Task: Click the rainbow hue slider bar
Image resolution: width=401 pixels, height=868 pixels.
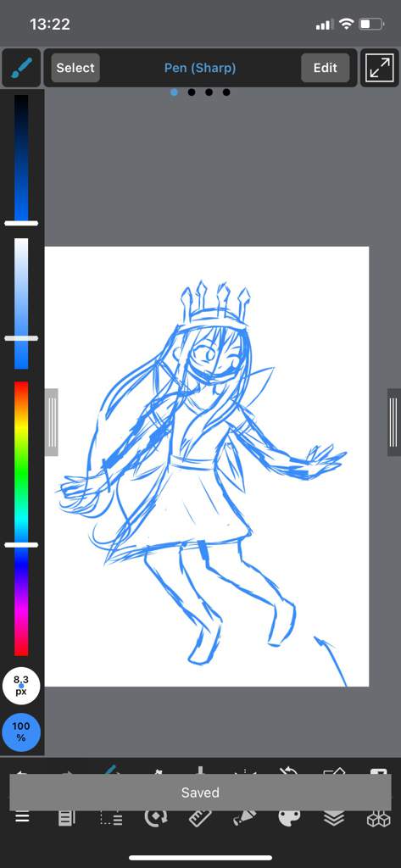Action: (x=21, y=518)
